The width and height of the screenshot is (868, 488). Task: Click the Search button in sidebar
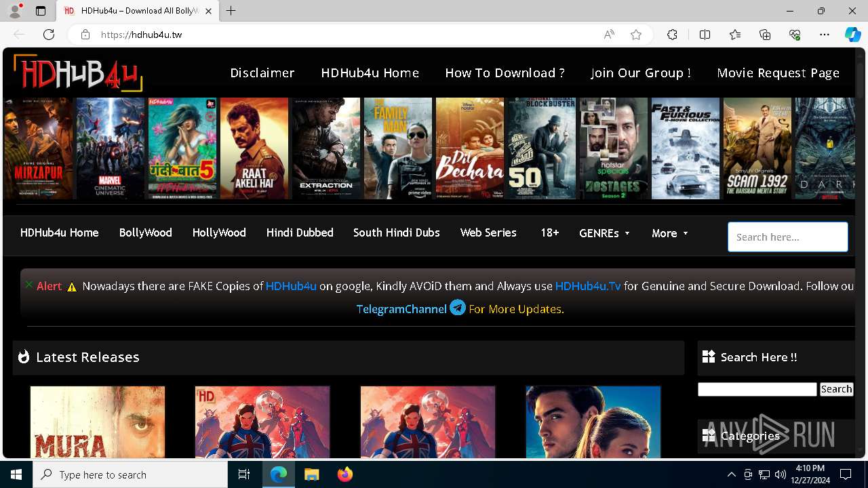pos(836,389)
